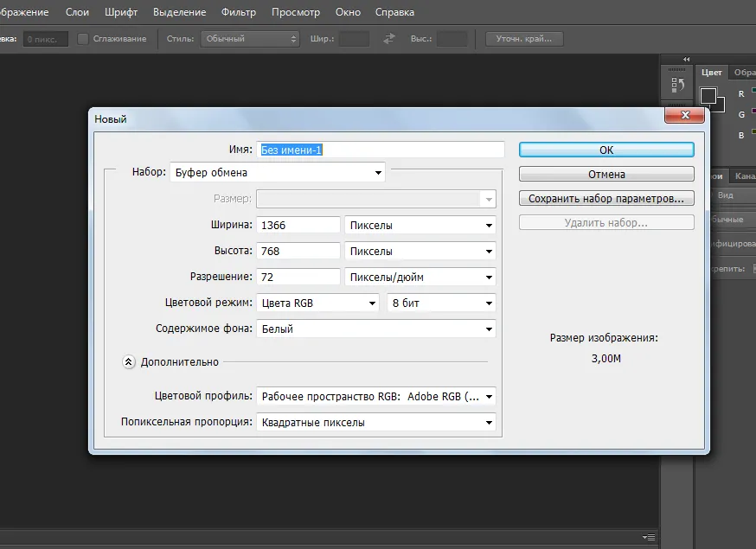Open the Цветовой профиль dropdown
The width and height of the screenshot is (756, 549).
coord(376,397)
